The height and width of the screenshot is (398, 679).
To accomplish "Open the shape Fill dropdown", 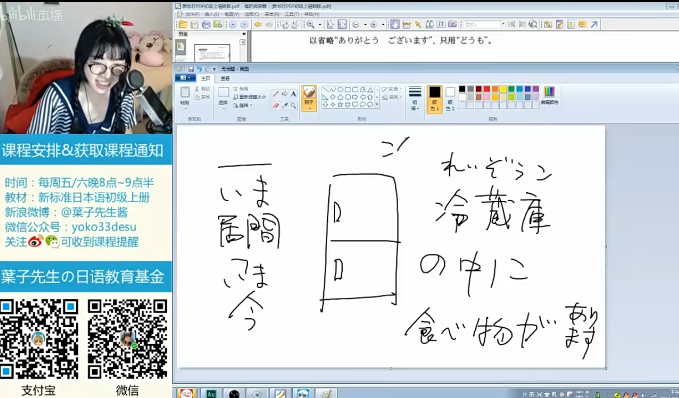I will tap(392, 97).
